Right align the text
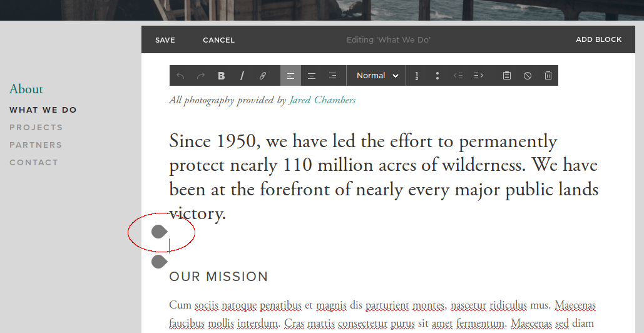 pos(332,76)
